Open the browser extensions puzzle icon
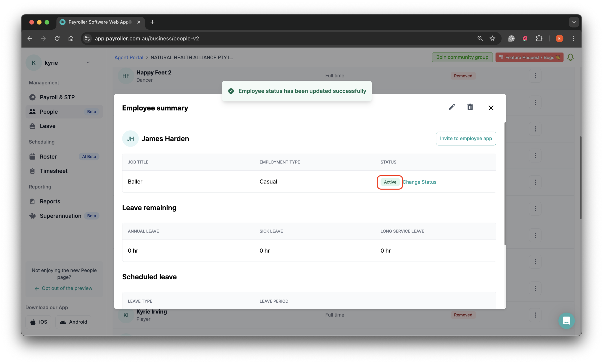 click(x=539, y=38)
